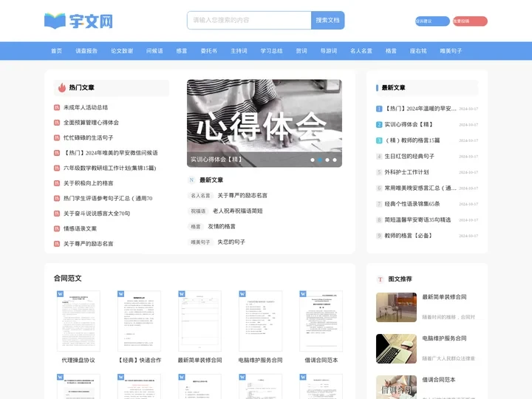Viewport: 532px width, 399px height.
Task: Open the 首页 nav item
Action: [x=56, y=51]
